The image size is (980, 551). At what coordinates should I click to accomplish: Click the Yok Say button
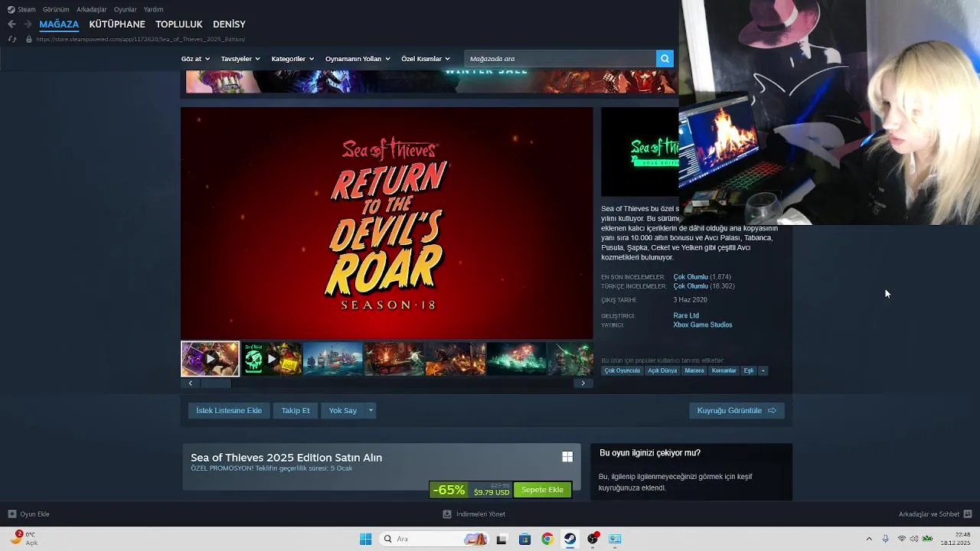click(x=343, y=410)
